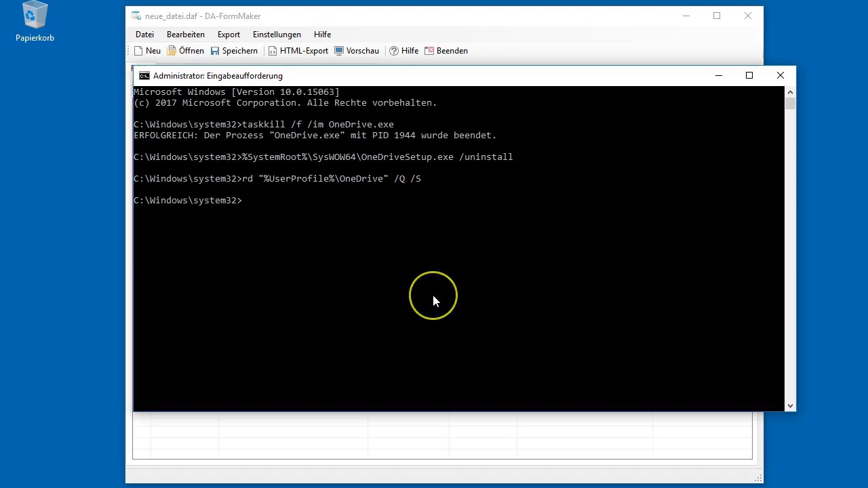Minimize the Eingabeaufforderung window
868x488 pixels.
click(719, 76)
